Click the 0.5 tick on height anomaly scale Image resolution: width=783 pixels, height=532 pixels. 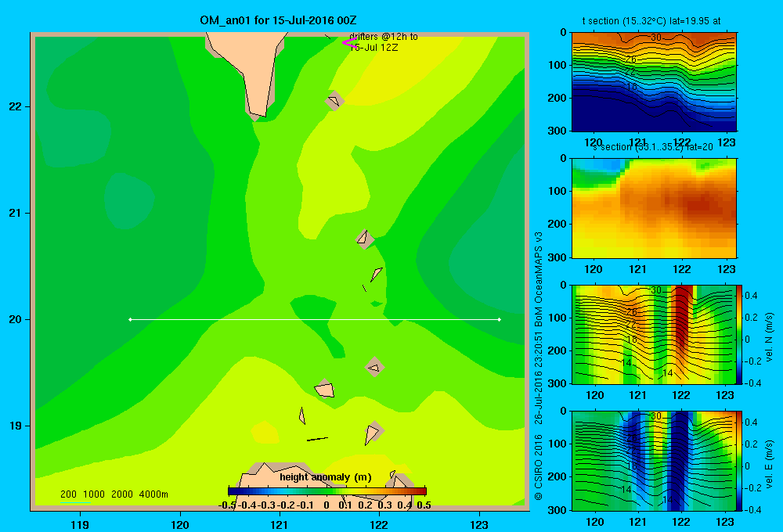[424, 505]
